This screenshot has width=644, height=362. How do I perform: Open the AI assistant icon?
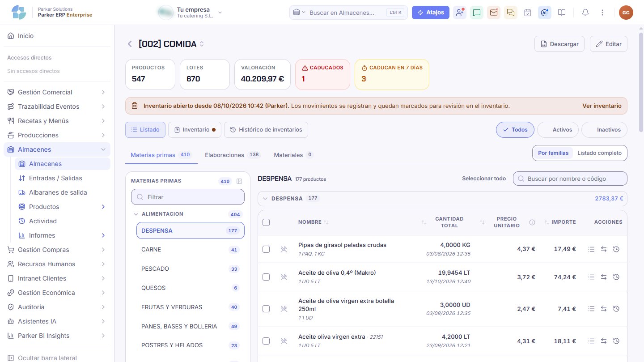(545, 13)
